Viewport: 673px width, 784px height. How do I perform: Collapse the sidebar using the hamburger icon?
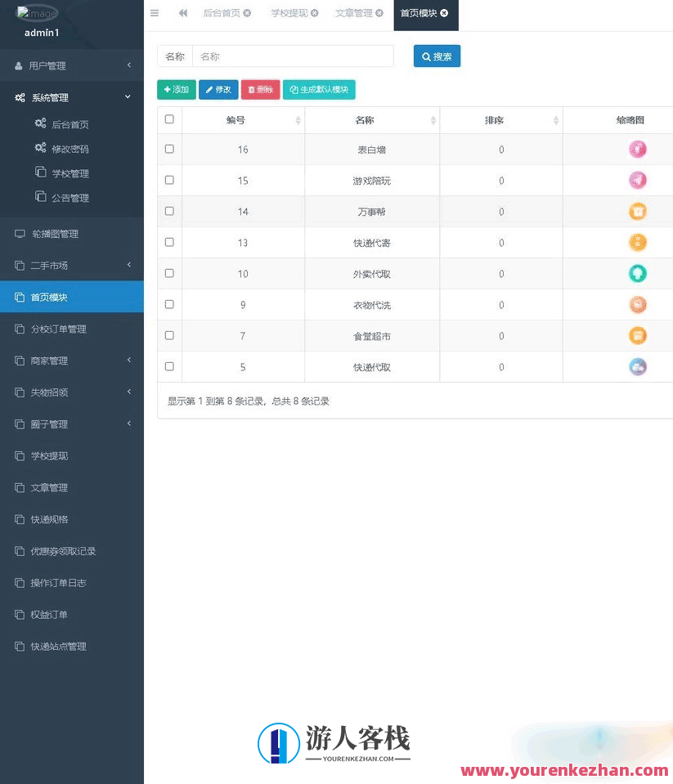[x=155, y=12]
